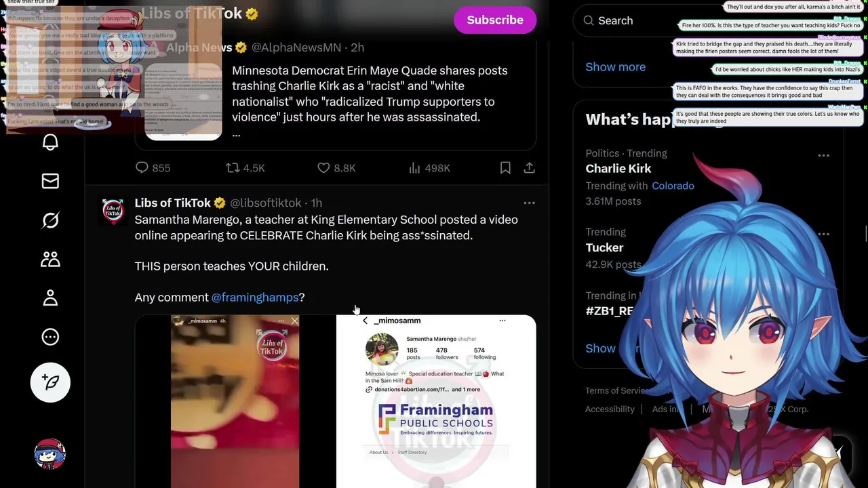View post analytics showing 498K
The height and width of the screenshot is (488, 868).
[429, 168]
